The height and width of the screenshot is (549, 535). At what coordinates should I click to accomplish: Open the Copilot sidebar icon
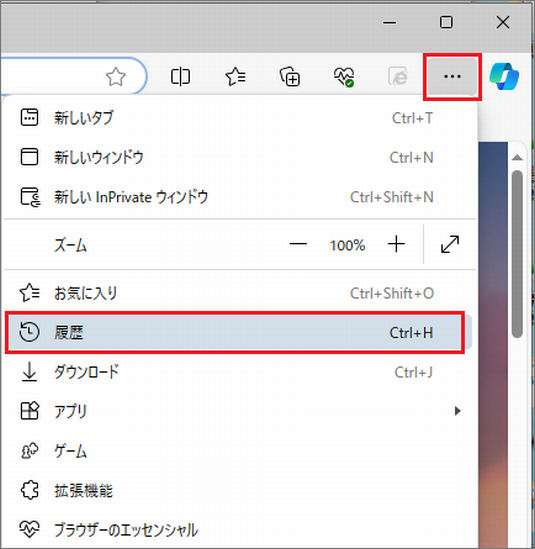[x=504, y=76]
